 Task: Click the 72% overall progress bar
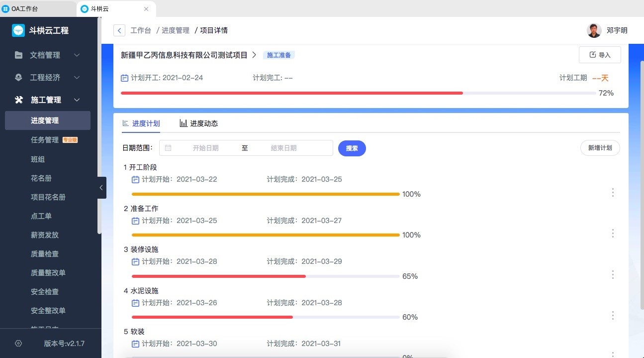358,93
